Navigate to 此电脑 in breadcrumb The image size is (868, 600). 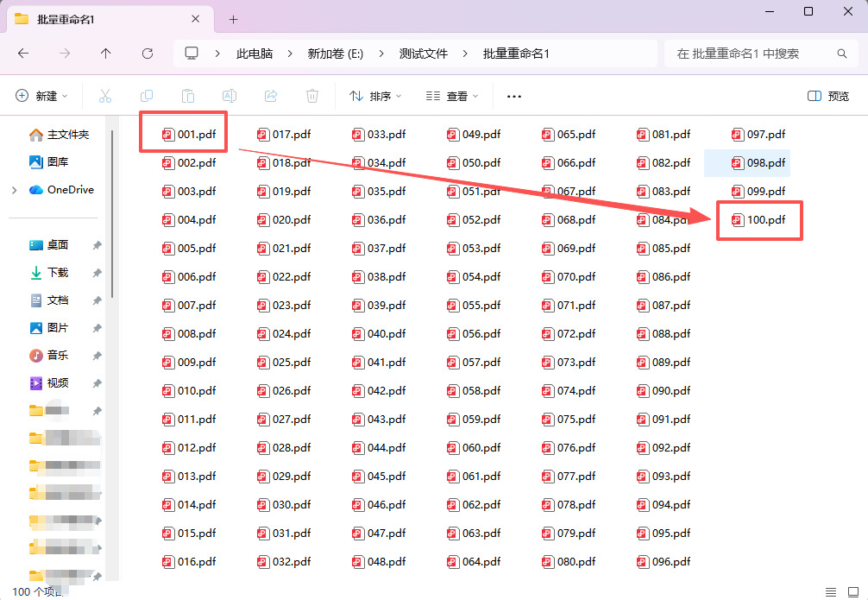point(255,54)
